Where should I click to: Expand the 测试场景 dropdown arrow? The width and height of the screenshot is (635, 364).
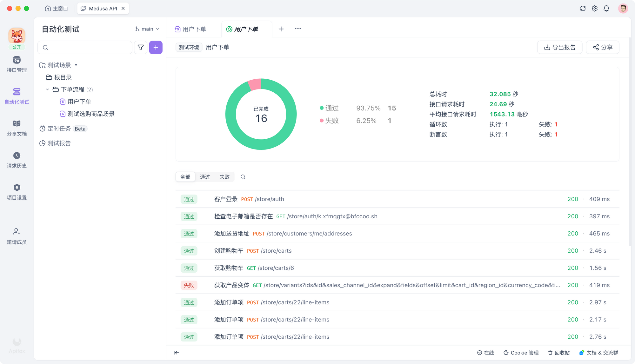(x=76, y=65)
